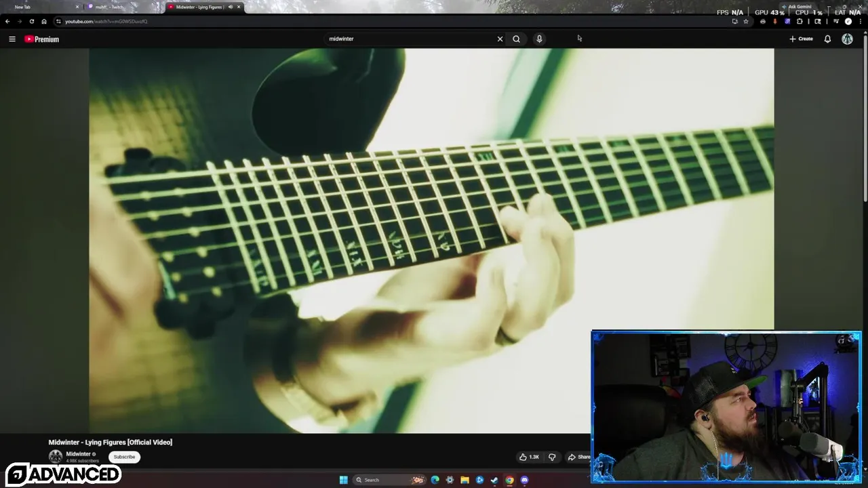Open the Ask Gemini button
The image size is (868, 488).
[797, 7]
